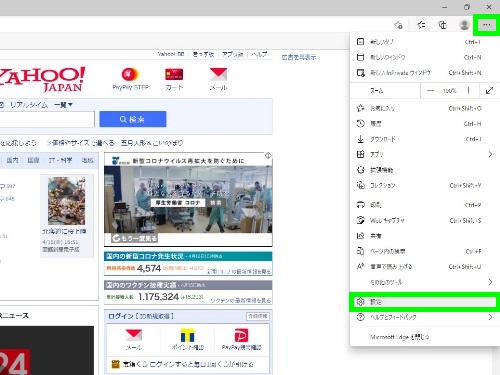Select 新しいウィンドウ menu entry

coord(424,57)
